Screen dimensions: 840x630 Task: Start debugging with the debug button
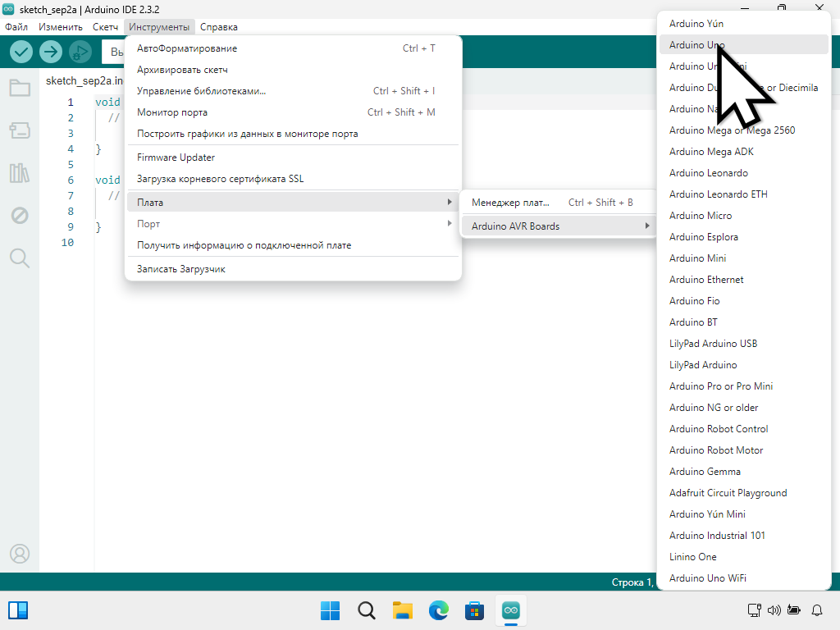click(80, 52)
